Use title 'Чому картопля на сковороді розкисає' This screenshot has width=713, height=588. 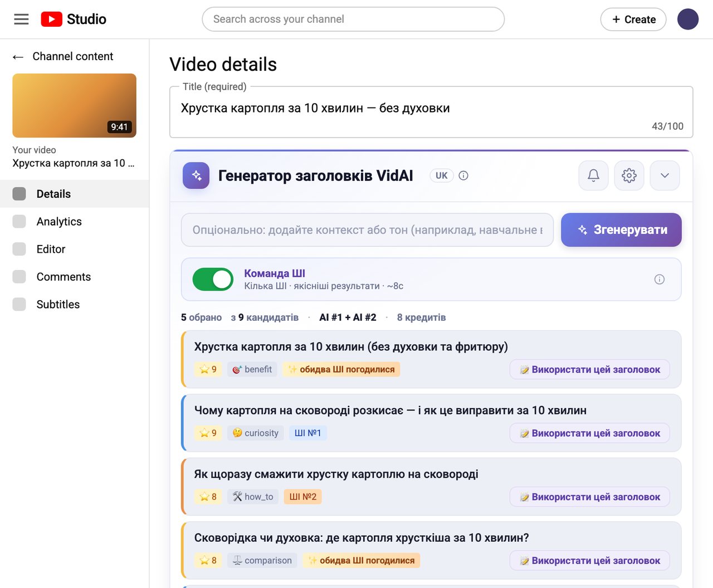tap(590, 433)
